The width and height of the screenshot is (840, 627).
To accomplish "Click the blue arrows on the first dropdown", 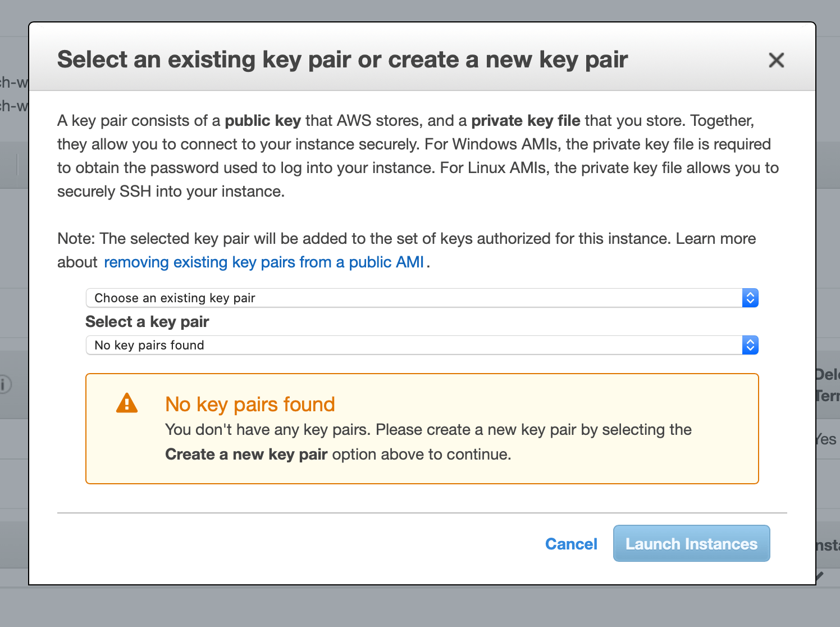I will point(750,298).
